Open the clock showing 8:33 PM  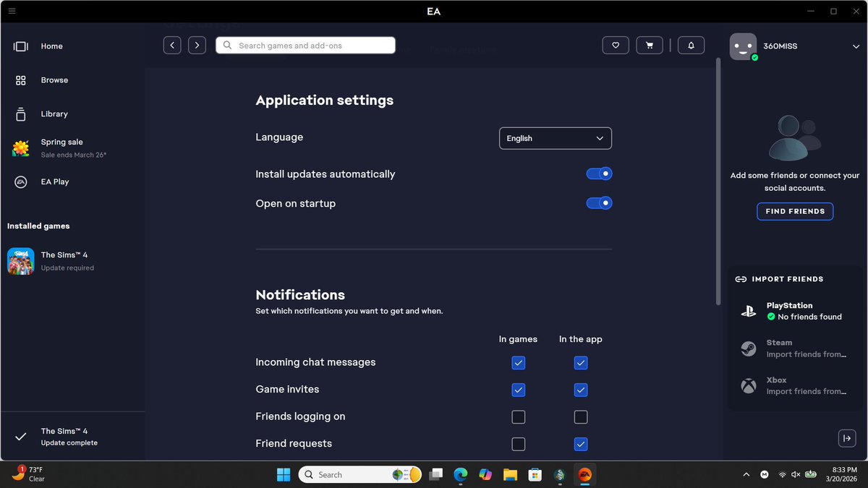842,475
